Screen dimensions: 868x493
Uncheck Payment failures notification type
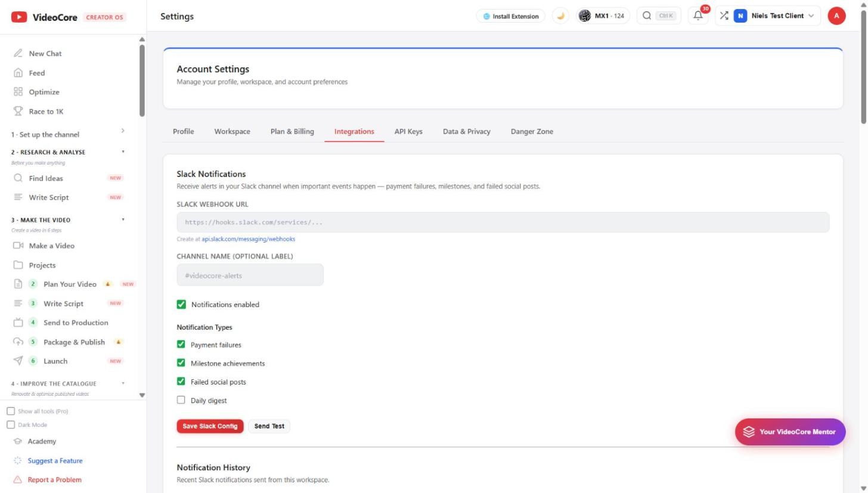tap(181, 345)
